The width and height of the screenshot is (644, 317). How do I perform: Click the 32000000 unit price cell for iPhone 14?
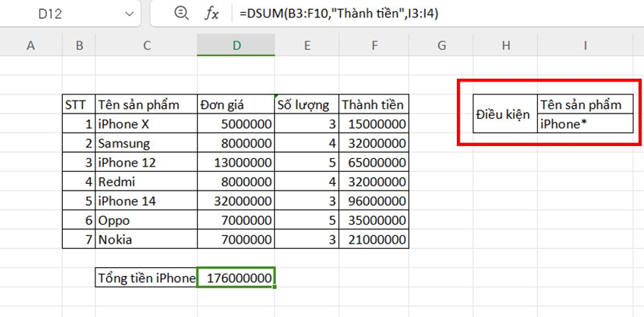click(236, 201)
